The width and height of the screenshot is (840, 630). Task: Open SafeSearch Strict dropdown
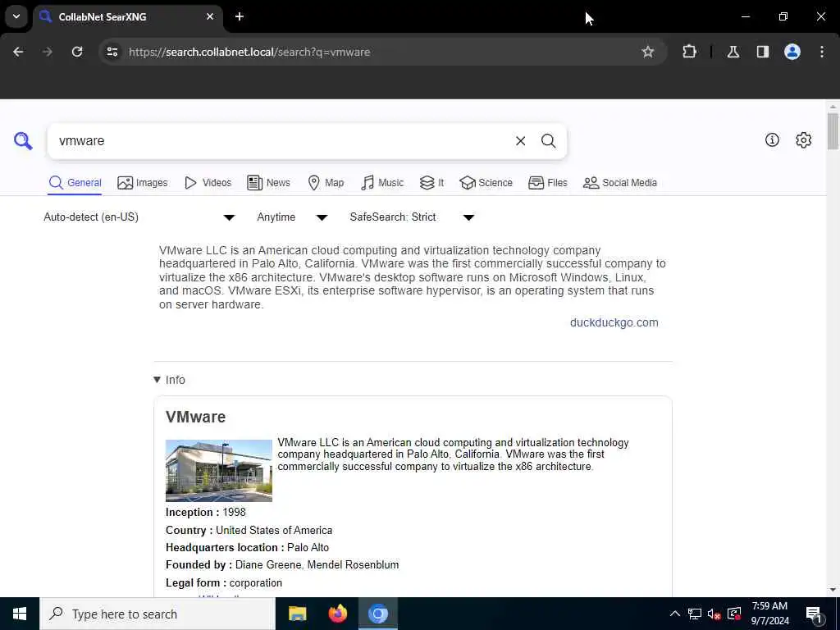(412, 217)
